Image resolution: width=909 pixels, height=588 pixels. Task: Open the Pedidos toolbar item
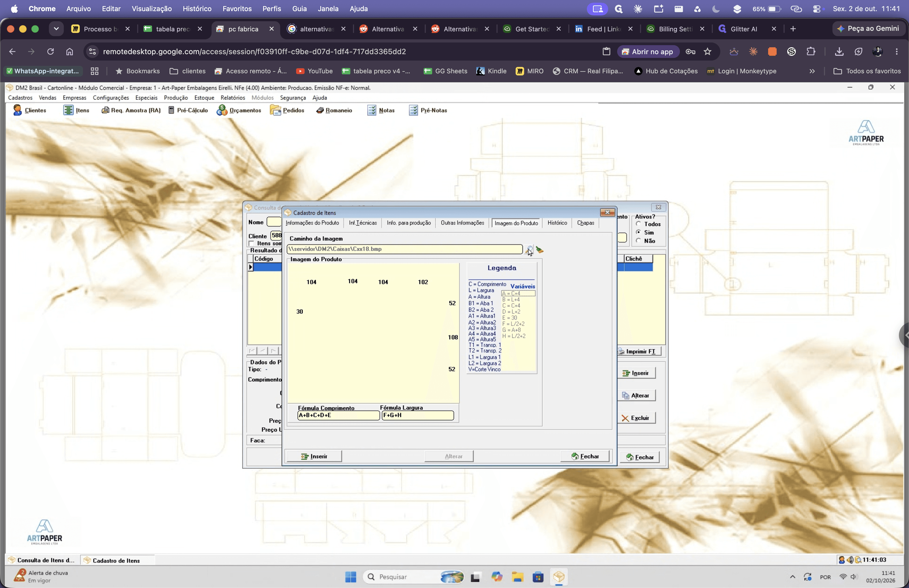point(287,110)
